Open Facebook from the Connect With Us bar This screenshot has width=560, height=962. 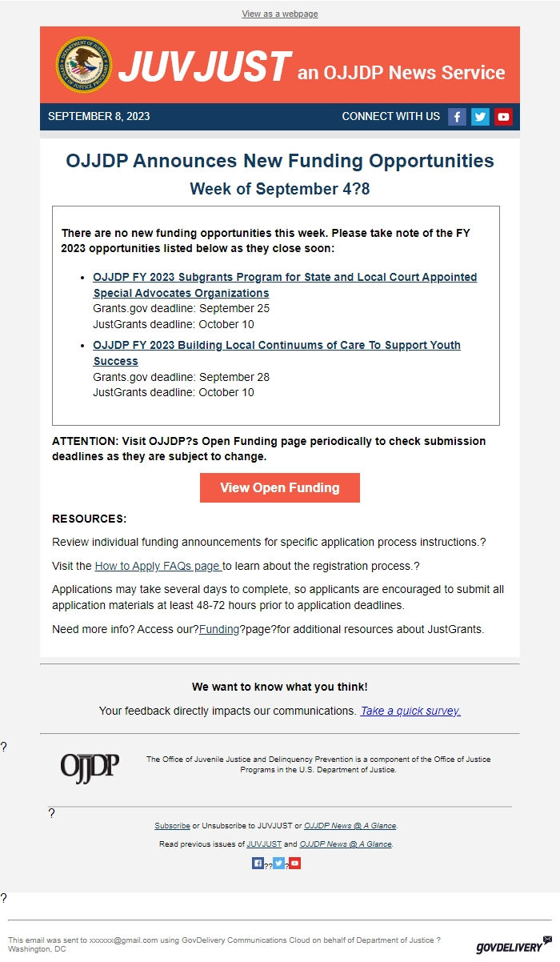coord(457,116)
